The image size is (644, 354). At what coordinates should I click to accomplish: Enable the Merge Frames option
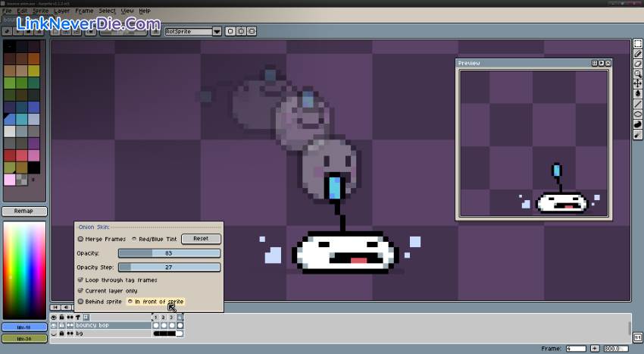point(80,239)
